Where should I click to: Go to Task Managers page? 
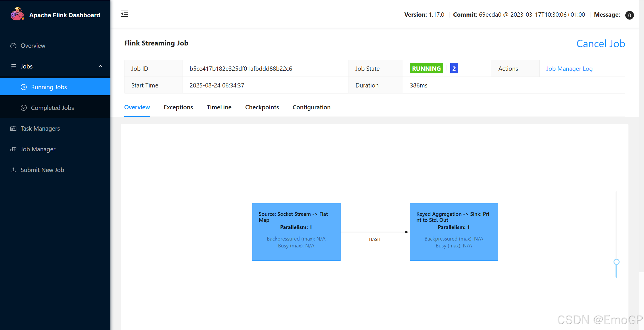55,129
